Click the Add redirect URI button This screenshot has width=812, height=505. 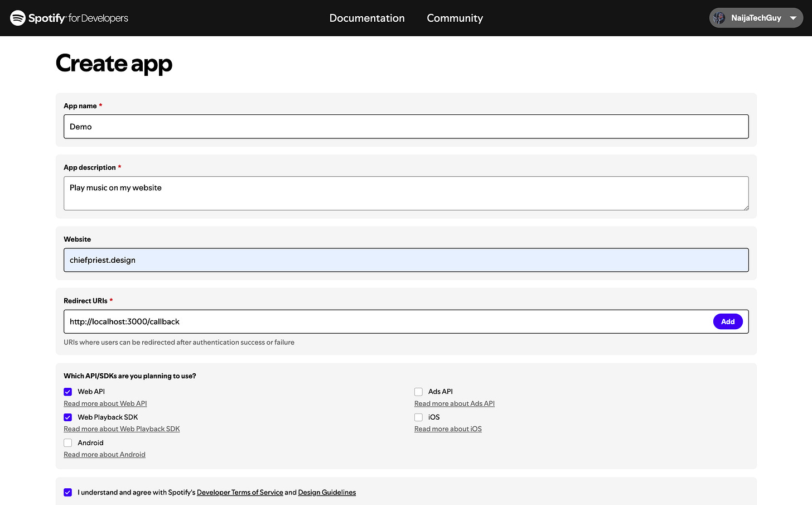tap(728, 321)
